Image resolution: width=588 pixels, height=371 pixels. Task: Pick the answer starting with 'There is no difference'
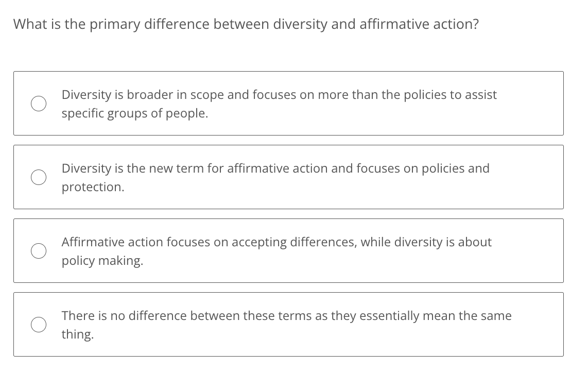coord(286,325)
